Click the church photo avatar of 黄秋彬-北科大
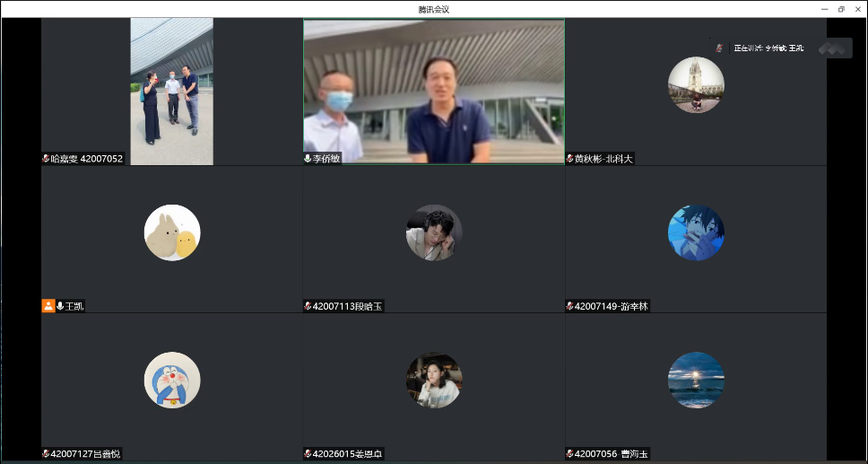Image resolution: width=868 pixels, height=464 pixels. tap(696, 84)
